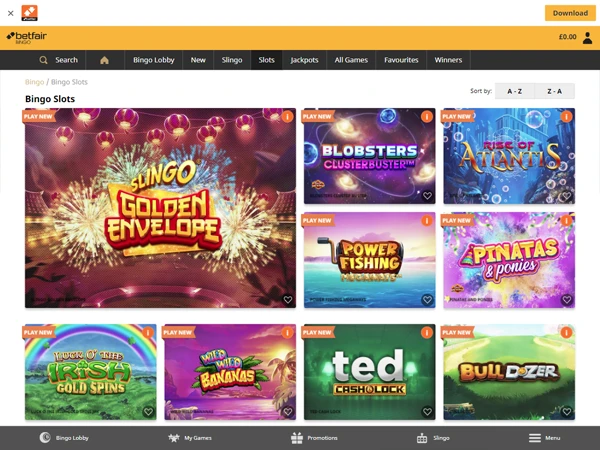The width and height of the screenshot is (600, 450).
Task: Open the Betfair Bingo logo home link
Action: [26, 38]
